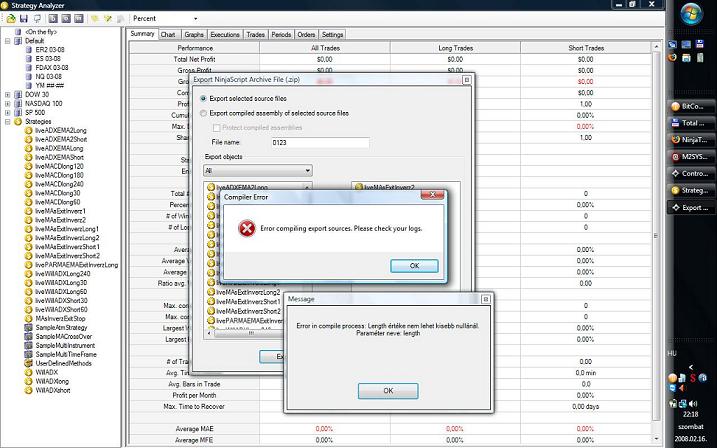Image resolution: width=717 pixels, height=448 pixels.
Task: Click the liveADXEMA2Long strategy coin icon in tree
Action: point(28,130)
